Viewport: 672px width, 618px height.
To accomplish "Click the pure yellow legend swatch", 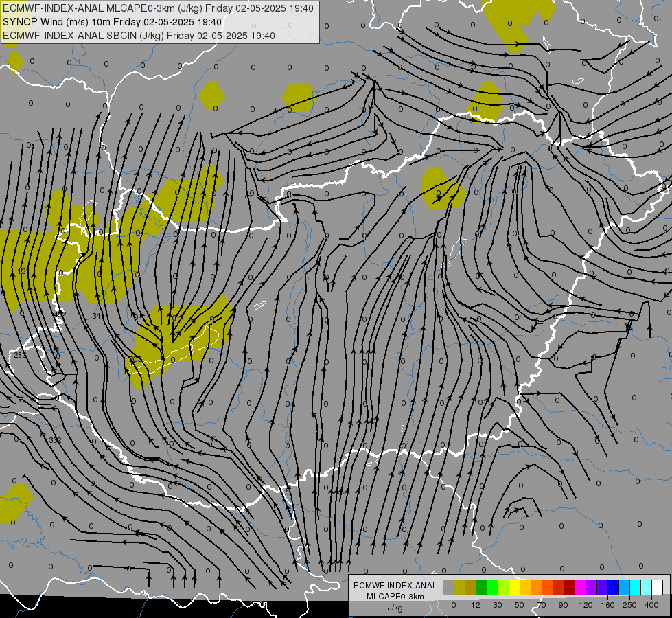I will [515, 587].
